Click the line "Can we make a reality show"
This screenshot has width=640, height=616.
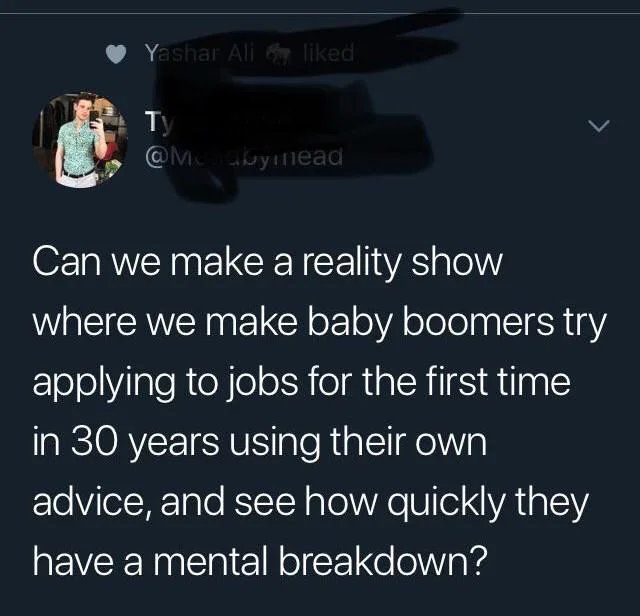267,264
